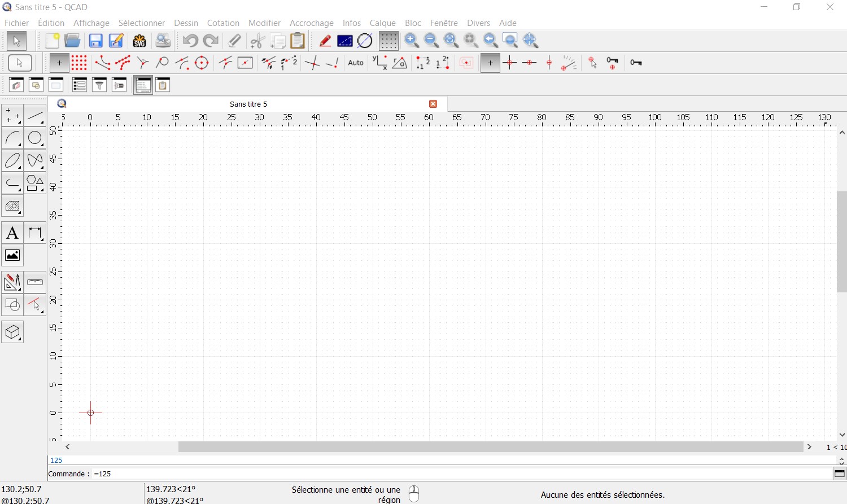Open the Calque menu

pyautogui.click(x=382, y=23)
